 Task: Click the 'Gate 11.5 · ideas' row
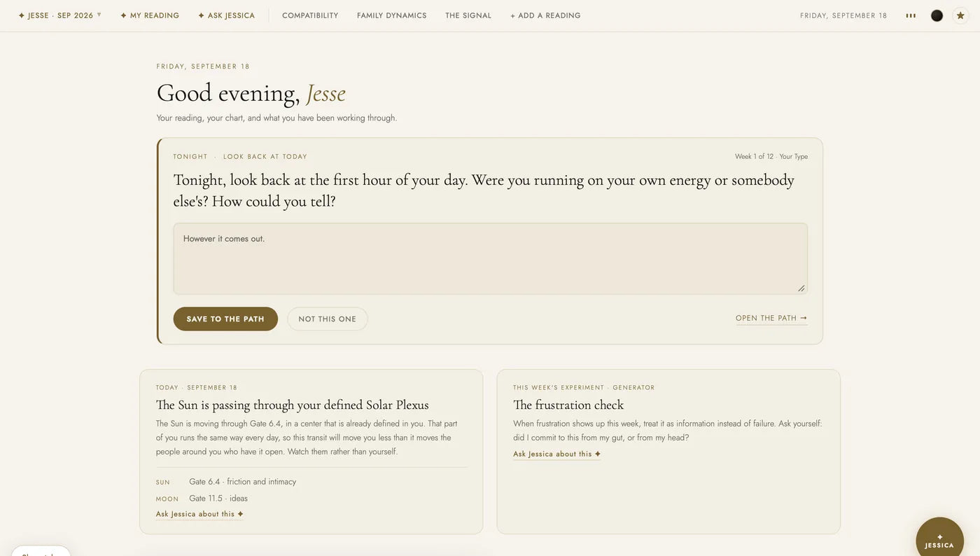202,499
